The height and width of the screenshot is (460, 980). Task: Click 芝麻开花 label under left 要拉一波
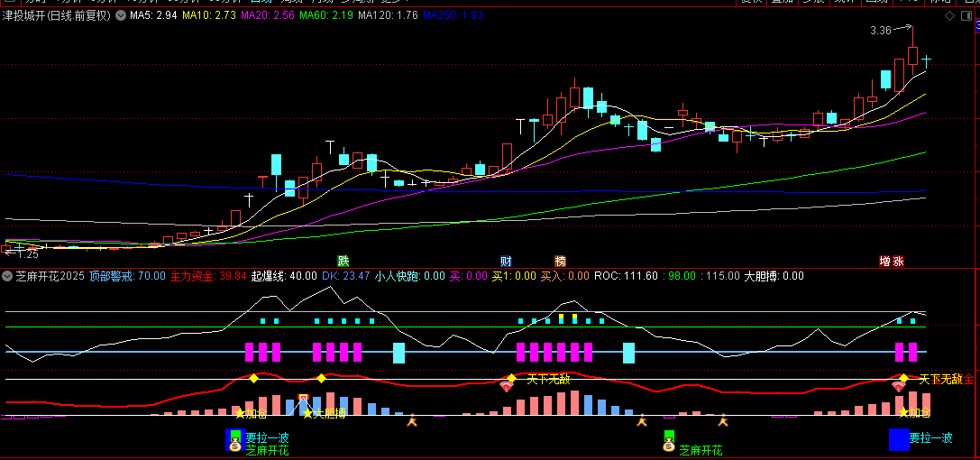[267, 450]
